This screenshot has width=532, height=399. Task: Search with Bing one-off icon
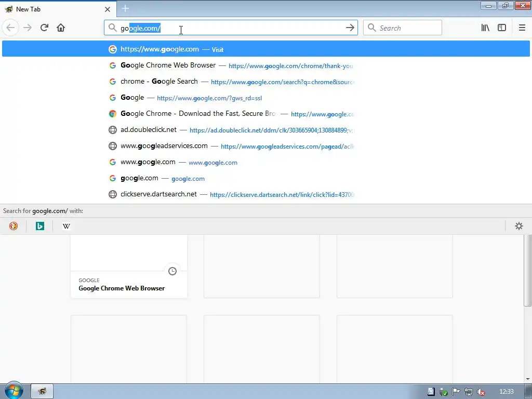(x=39, y=226)
